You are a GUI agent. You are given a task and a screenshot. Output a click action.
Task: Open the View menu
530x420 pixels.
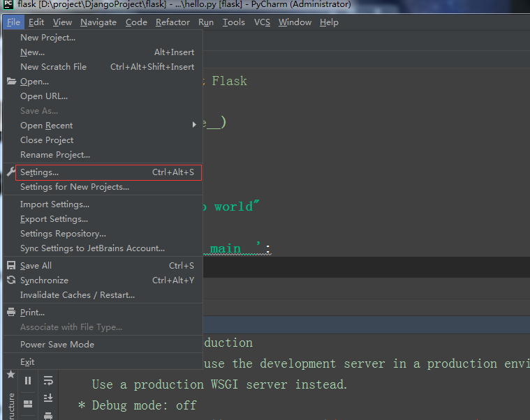pos(62,22)
